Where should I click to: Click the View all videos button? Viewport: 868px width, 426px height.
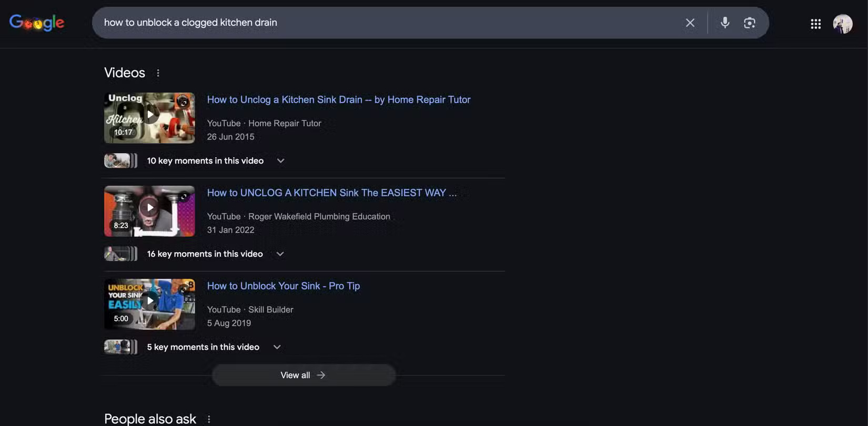pos(303,375)
